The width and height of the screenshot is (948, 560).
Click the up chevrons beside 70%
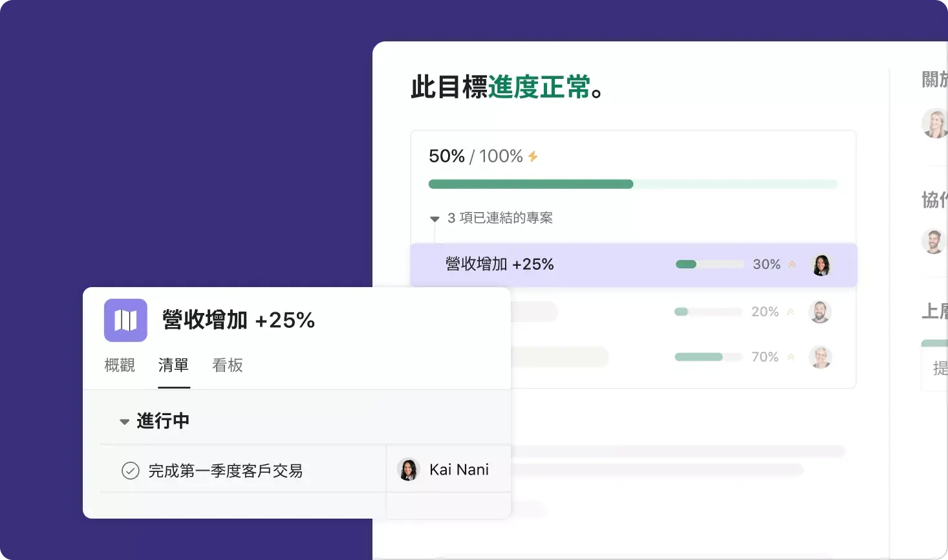coord(790,357)
